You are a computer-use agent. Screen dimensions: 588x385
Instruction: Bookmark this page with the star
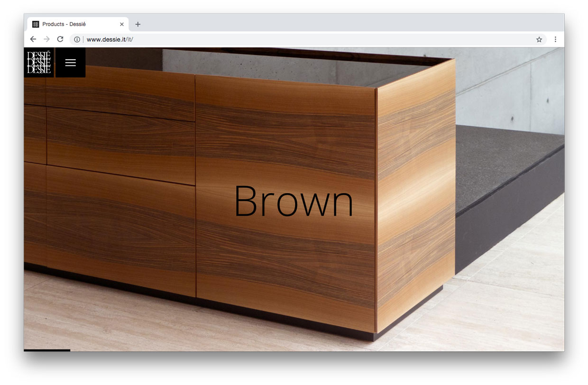pyautogui.click(x=539, y=39)
